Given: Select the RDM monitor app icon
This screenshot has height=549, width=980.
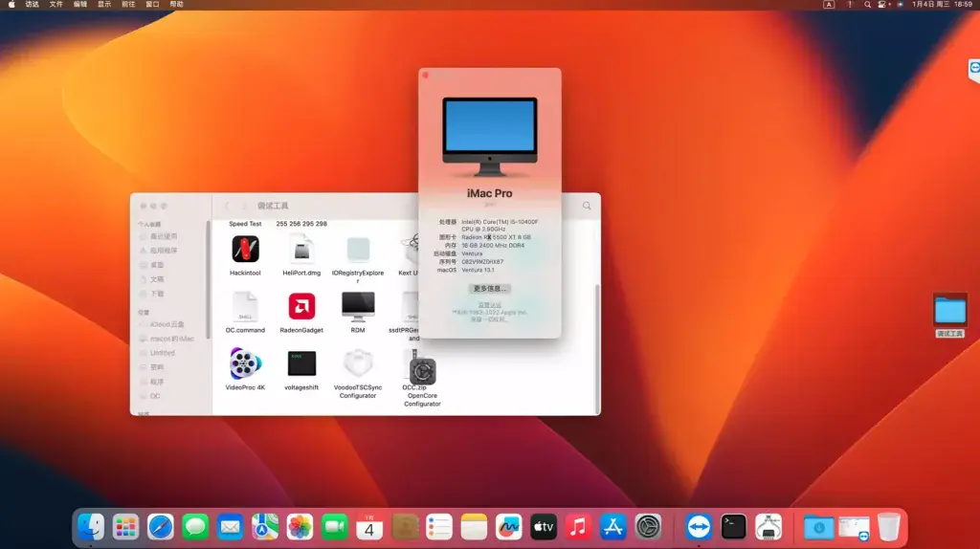Looking at the screenshot, I should point(358,307).
